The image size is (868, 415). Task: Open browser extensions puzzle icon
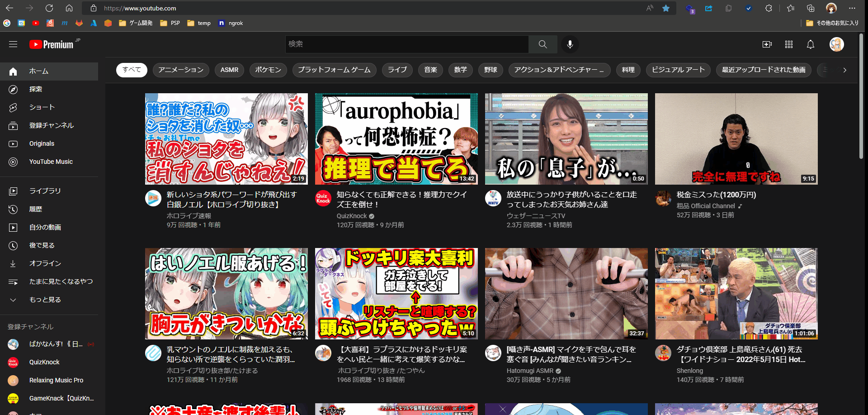tap(769, 8)
